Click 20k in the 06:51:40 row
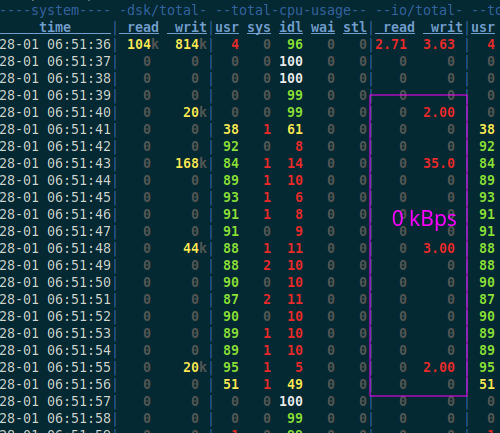Image resolution: width=500 pixels, height=433 pixels. (195, 112)
